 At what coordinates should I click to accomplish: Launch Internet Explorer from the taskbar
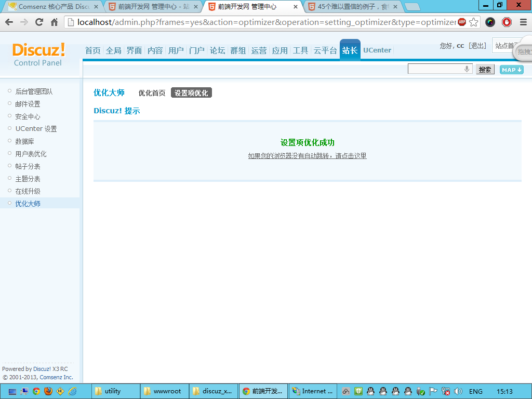pos(72,391)
